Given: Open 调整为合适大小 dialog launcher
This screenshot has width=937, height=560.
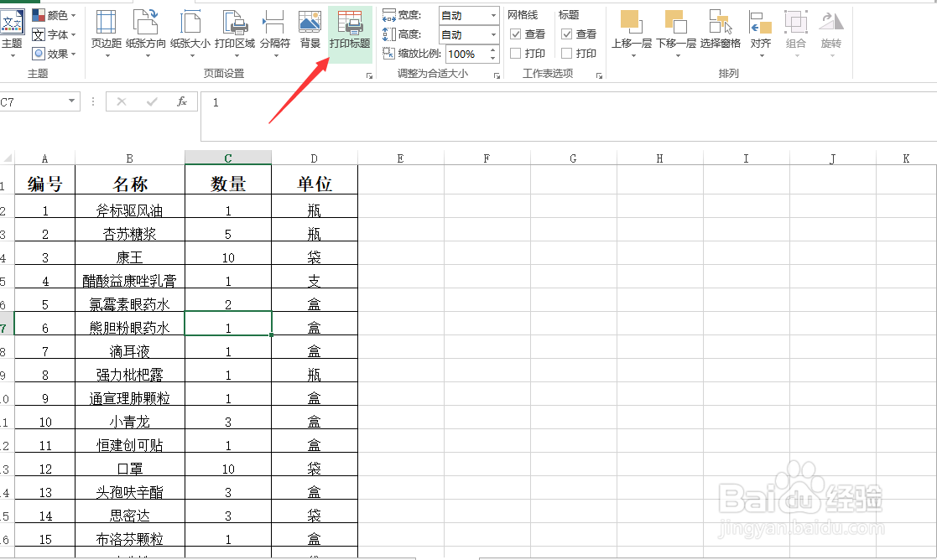Looking at the screenshot, I should 497,75.
